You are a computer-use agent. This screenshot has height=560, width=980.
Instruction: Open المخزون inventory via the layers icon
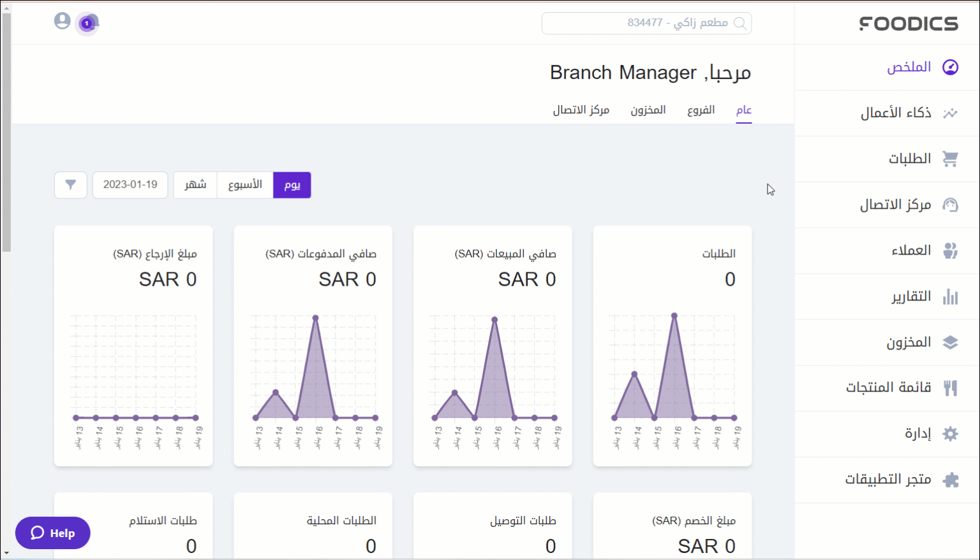pyautogui.click(x=951, y=342)
